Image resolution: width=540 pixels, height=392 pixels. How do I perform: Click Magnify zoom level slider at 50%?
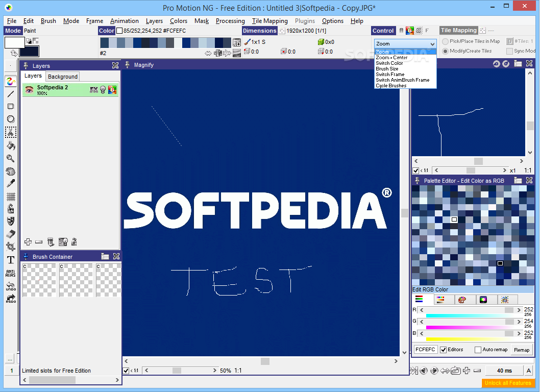(x=180, y=371)
